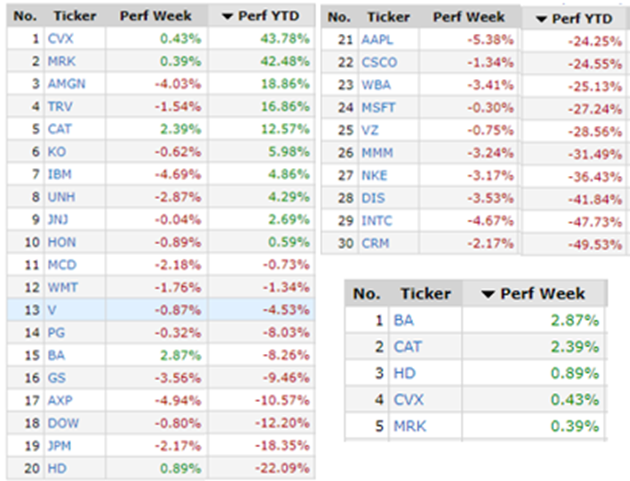Sort by Perf YTD in the left table header
630x481 pixels.
coord(261,16)
